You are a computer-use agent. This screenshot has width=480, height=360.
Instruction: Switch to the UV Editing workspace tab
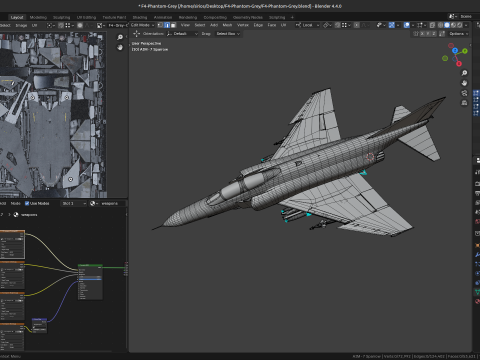(86, 17)
